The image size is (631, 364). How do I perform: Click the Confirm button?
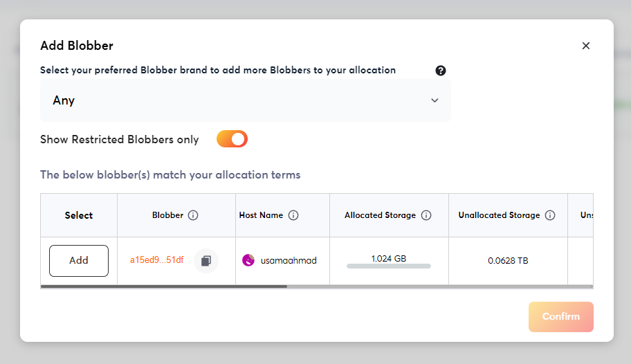[x=561, y=317]
